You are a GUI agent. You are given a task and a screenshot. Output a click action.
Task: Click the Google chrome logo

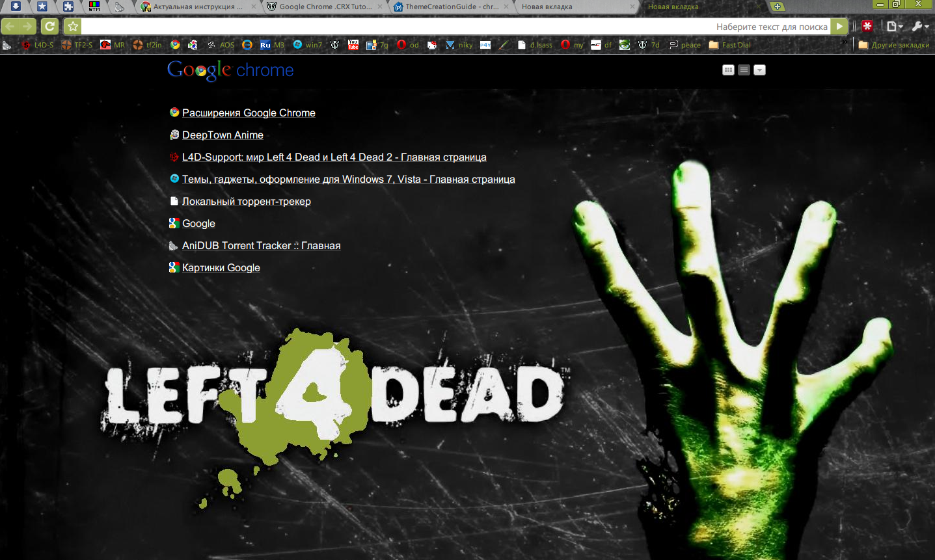coord(230,70)
